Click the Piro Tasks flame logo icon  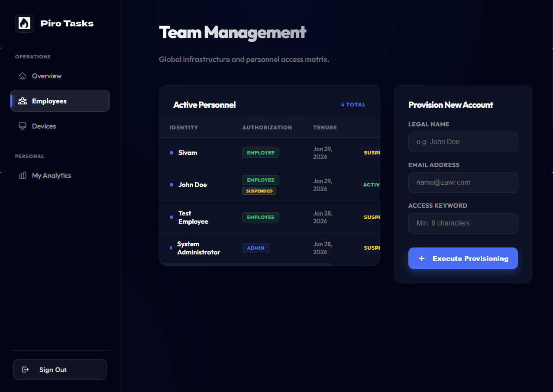tap(24, 23)
